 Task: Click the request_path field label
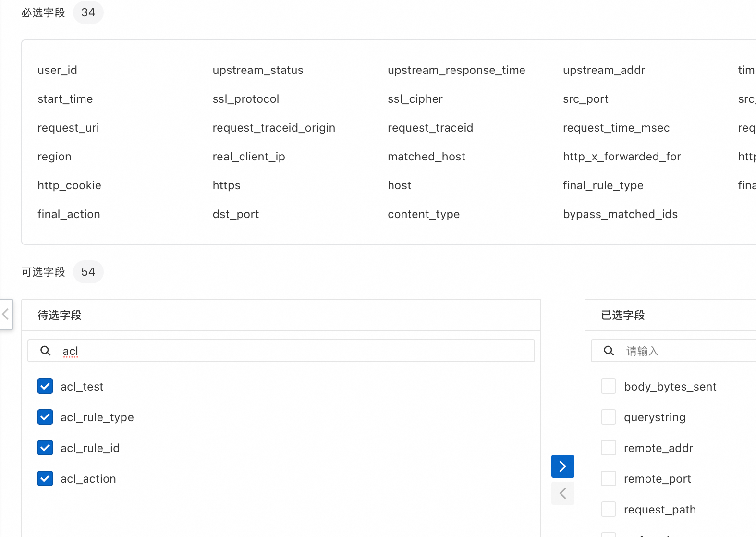(660, 510)
